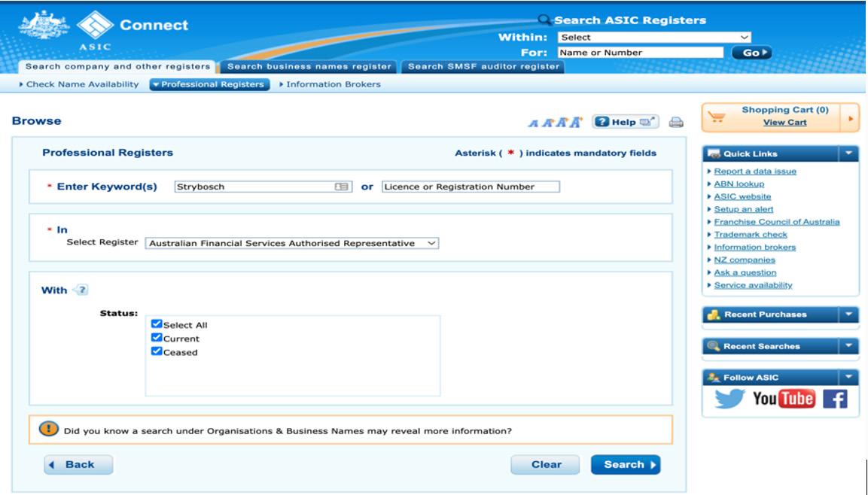Switch to Search company and other registers tab
The height and width of the screenshot is (495, 868).
click(117, 66)
